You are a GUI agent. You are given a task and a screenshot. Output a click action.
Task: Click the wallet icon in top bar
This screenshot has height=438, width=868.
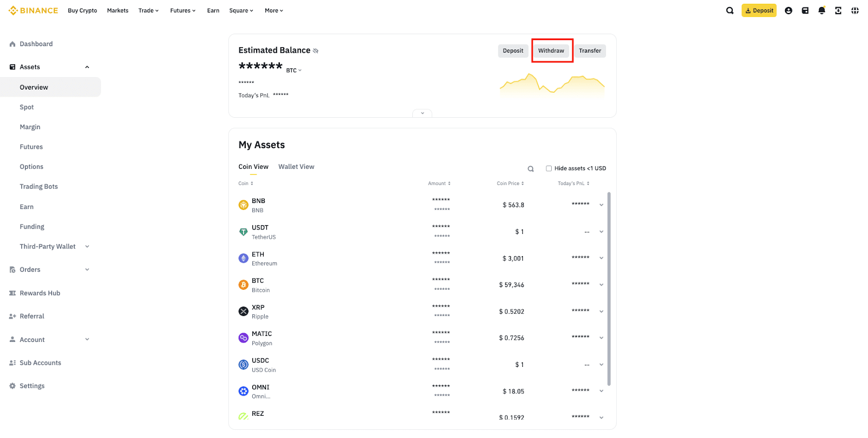pos(805,10)
